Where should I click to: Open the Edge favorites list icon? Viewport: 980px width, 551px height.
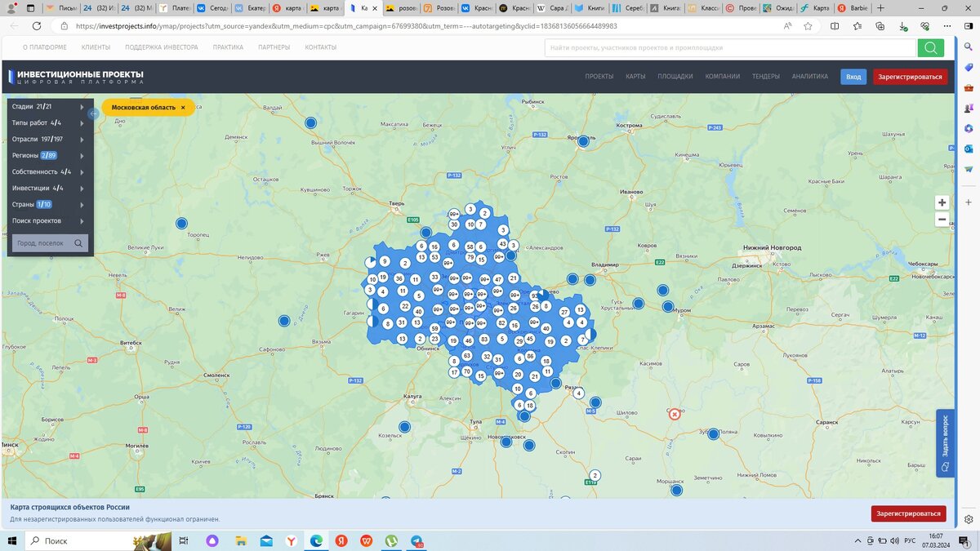point(857,25)
